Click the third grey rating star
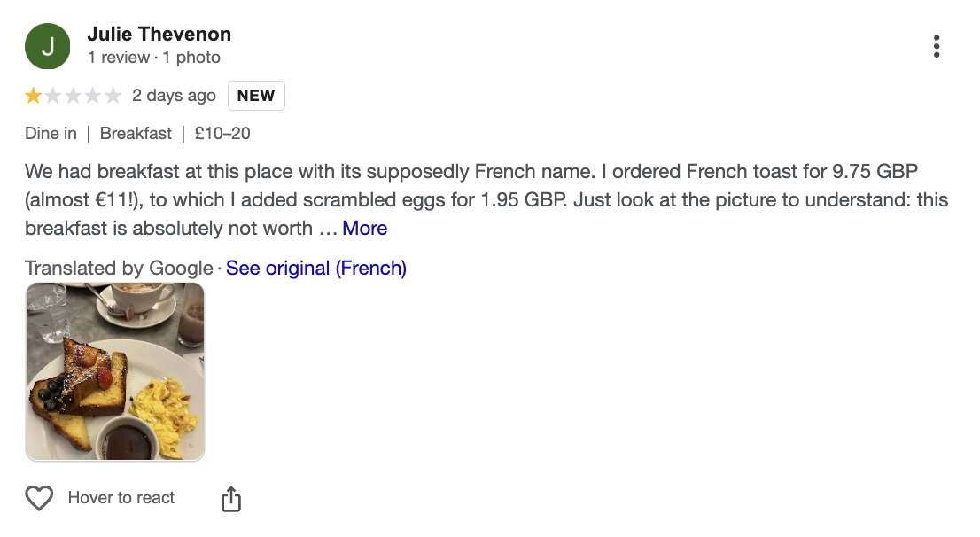This screenshot has width=980, height=537. pos(74,96)
